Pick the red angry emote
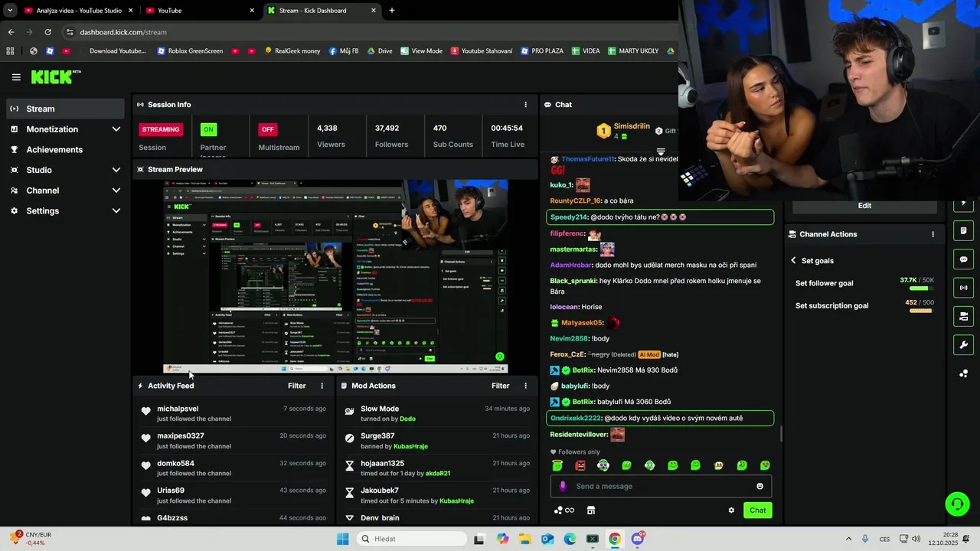This screenshot has height=551, width=980. pos(580,465)
